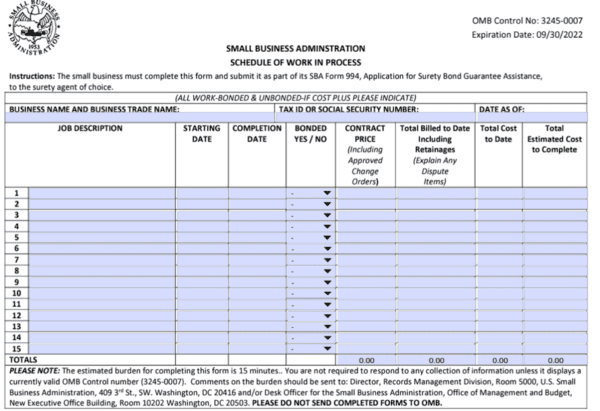Click the Contract Price totals field
The height and width of the screenshot is (411, 600).
366,360
